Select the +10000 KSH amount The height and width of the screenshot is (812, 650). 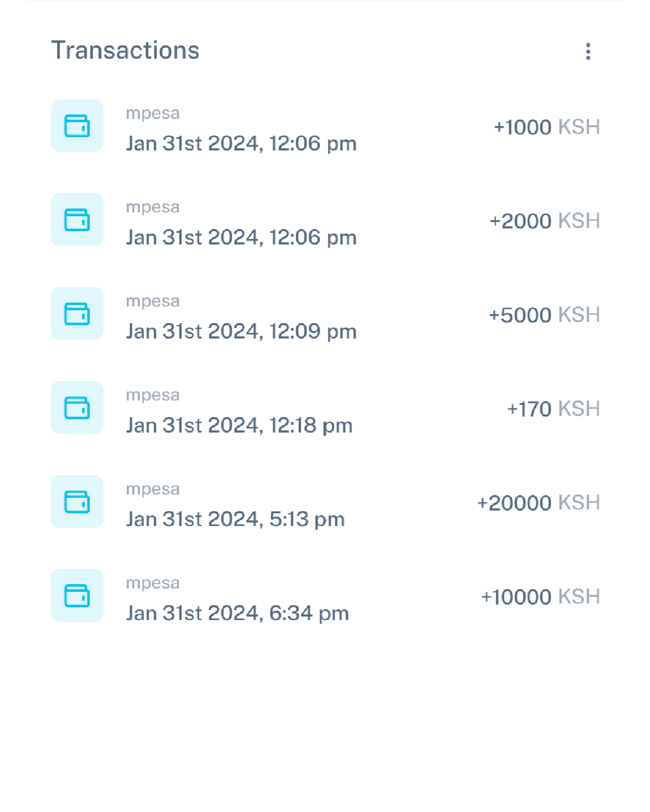[x=540, y=597]
